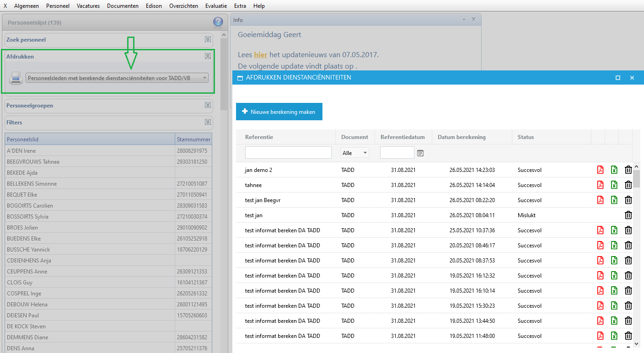Screen dimensions: 644x353
Task: Select staff member 'BEEGVROUWS Tahnee'
Action: click(108, 162)
